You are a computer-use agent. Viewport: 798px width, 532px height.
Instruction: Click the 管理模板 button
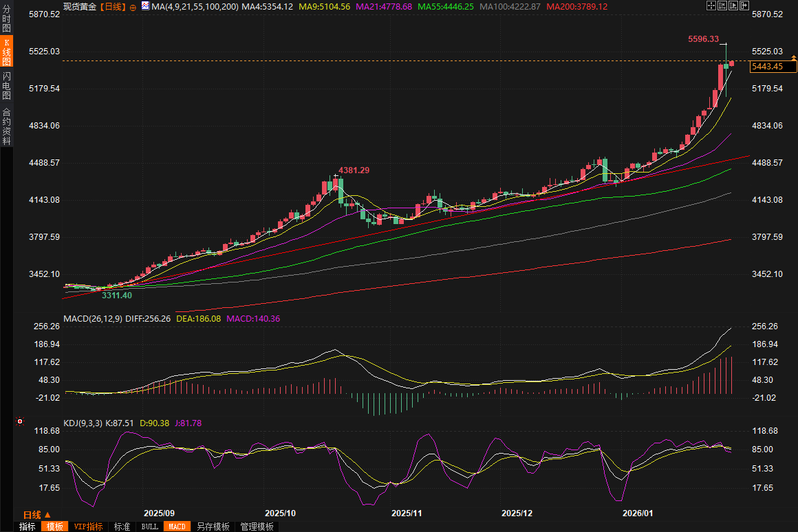coord(257,527)
